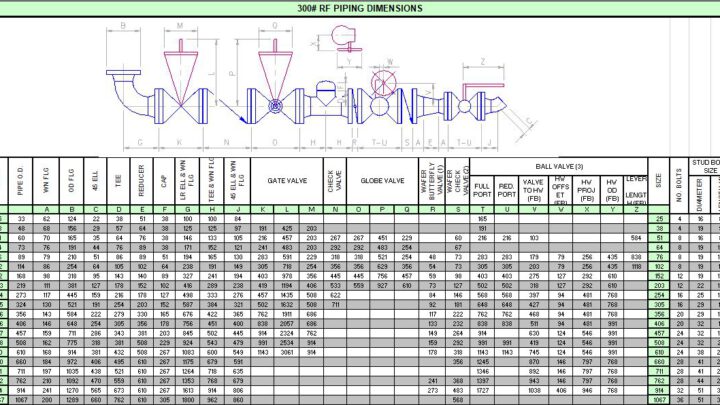Select the "RED. PORT" sub-header

506,190
